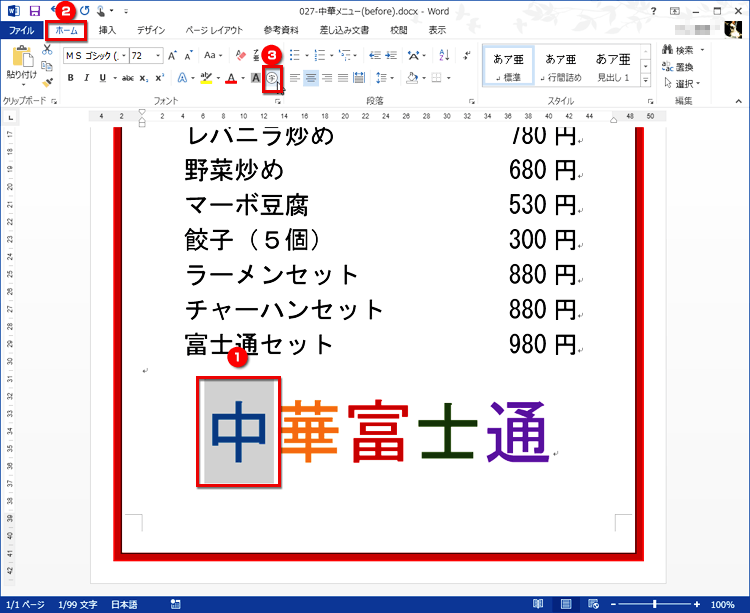Screen dimensions: 750x613
Task: Center-align the paragraph
Action: 311,78
